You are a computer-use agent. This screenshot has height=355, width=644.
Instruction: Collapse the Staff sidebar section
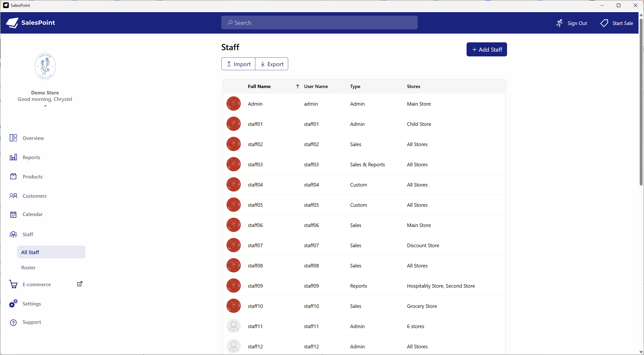[28, 234]
